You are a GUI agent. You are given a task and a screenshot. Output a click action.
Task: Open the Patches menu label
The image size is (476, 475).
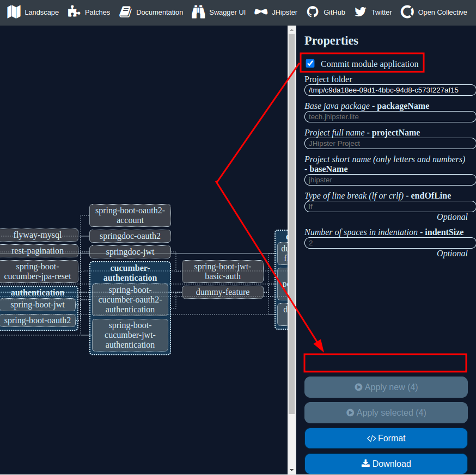click(97, 13)
